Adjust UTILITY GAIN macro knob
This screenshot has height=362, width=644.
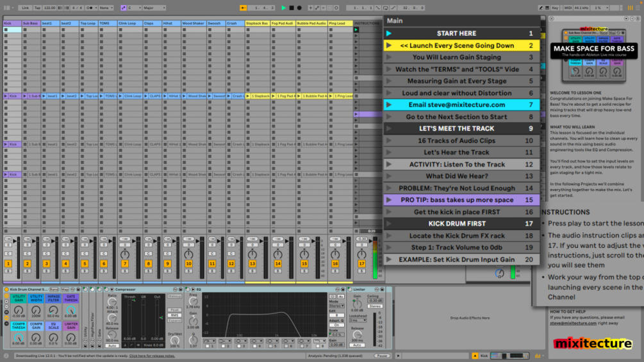coord(18,310)
